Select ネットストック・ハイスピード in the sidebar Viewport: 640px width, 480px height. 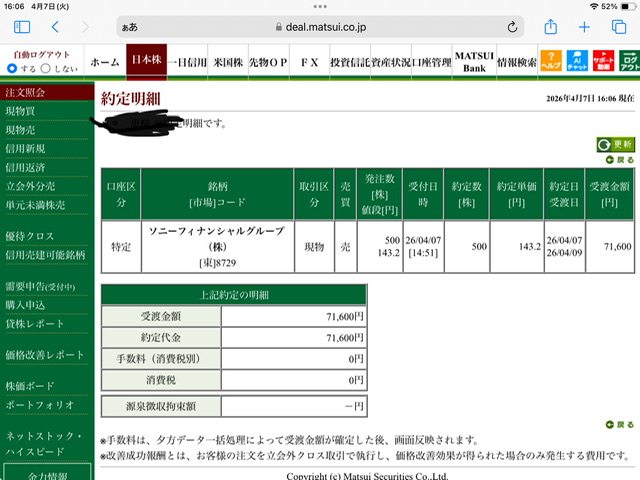click(44, 443)
